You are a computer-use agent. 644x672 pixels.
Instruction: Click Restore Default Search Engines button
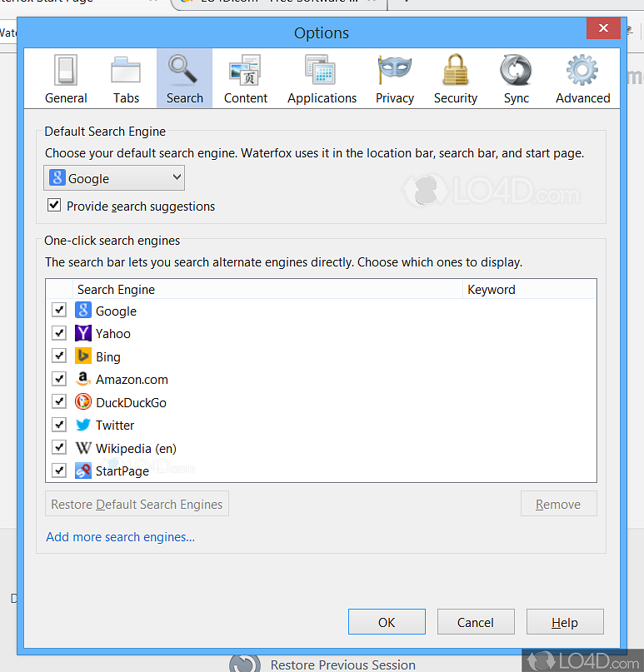pyautogui.click(x=137, y=504)
